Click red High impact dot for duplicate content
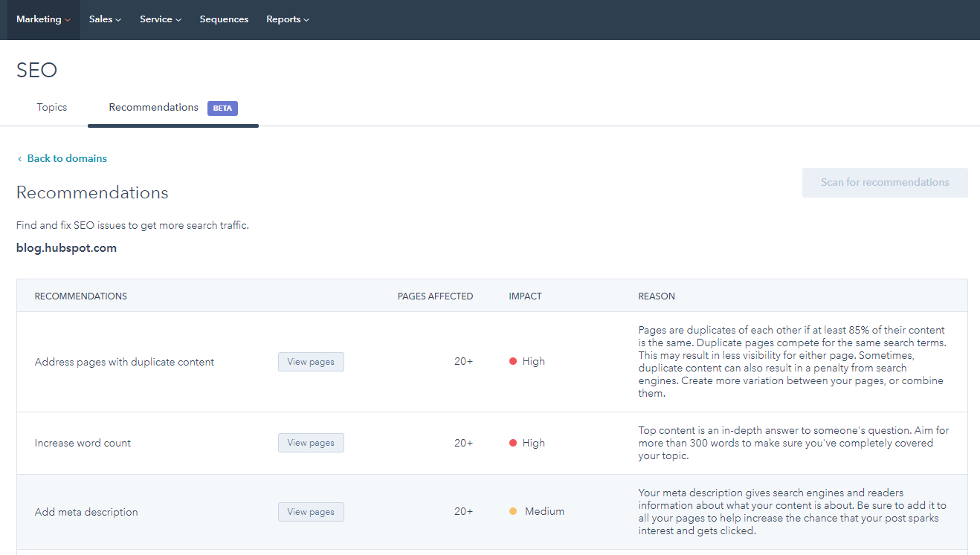This screenshot has width=980, height=555. pos(513,362)
